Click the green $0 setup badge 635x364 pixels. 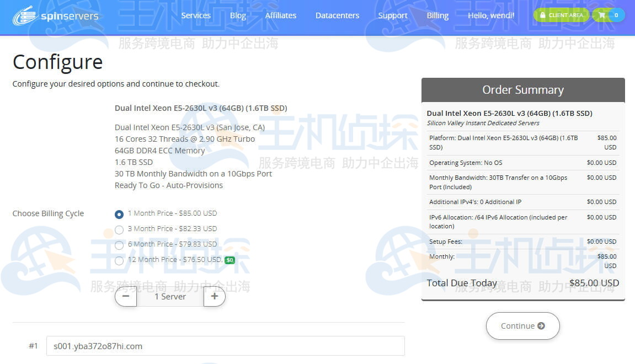coord(230,260)
